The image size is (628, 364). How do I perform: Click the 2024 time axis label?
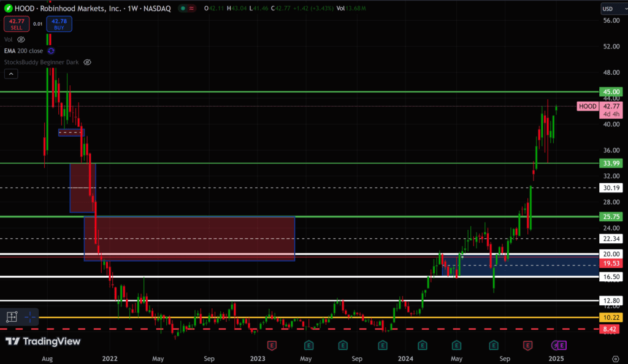pos(405,359)
